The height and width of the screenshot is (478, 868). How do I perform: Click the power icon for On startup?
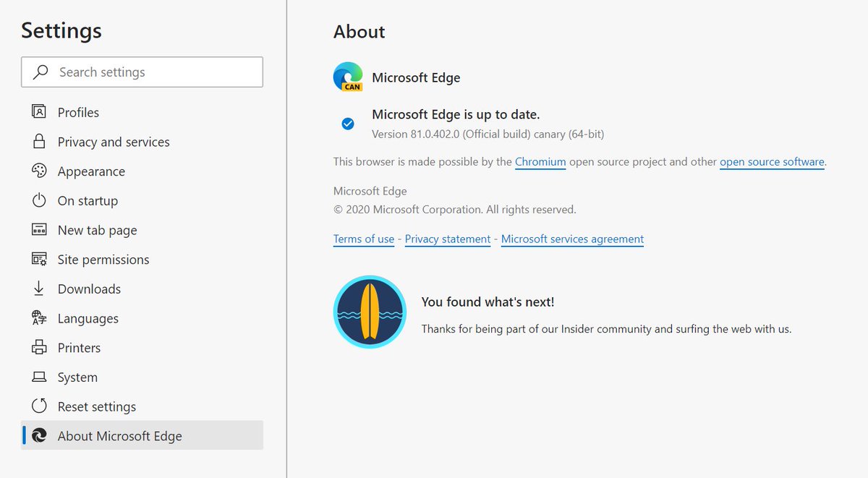39,201
